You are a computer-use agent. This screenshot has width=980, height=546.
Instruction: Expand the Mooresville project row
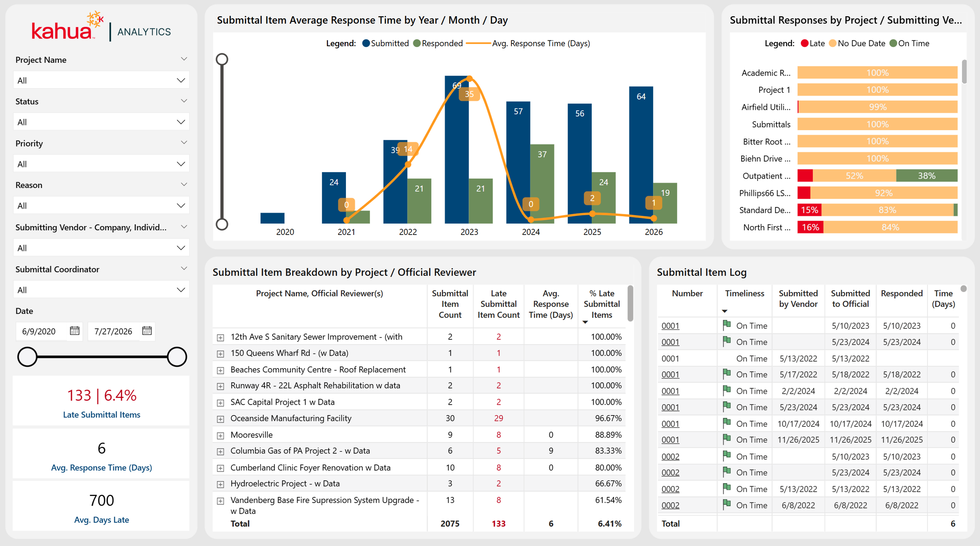tap(221, 435)
